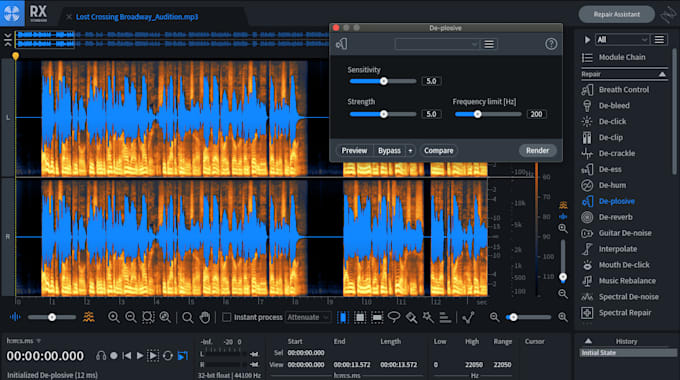The width and height of the screenshot is (680, 380).
Task: Click the record button
Action: (114, 356)
